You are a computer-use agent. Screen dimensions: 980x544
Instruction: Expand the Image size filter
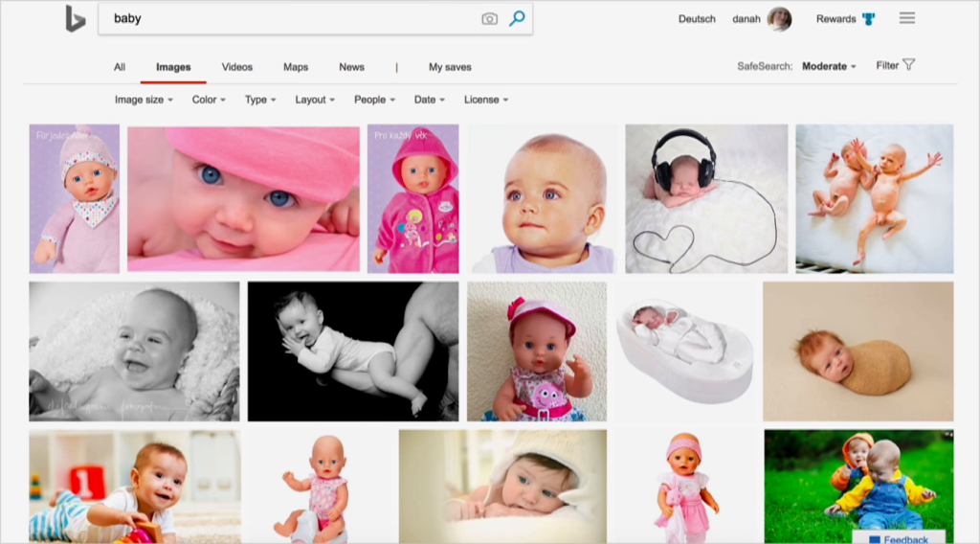(x=144, y=100)
